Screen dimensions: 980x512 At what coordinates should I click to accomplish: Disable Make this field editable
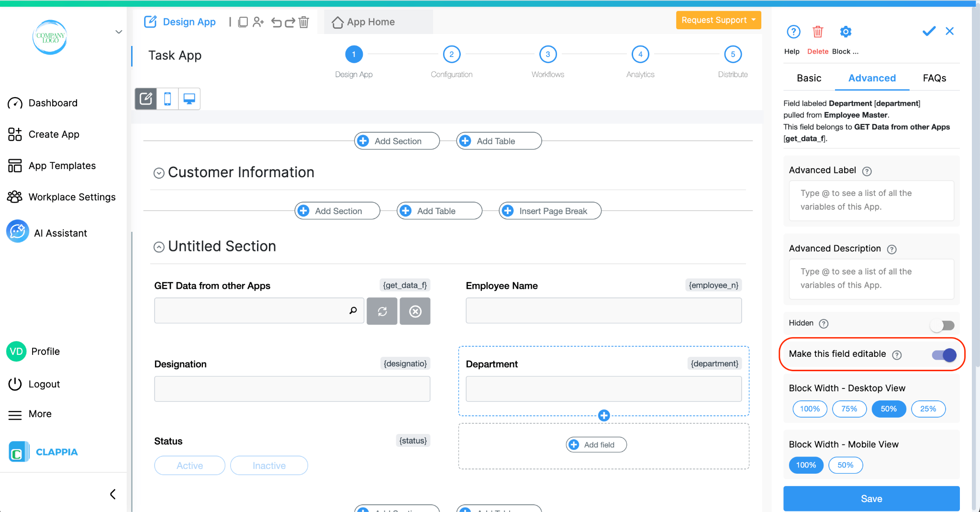(943, 355)
